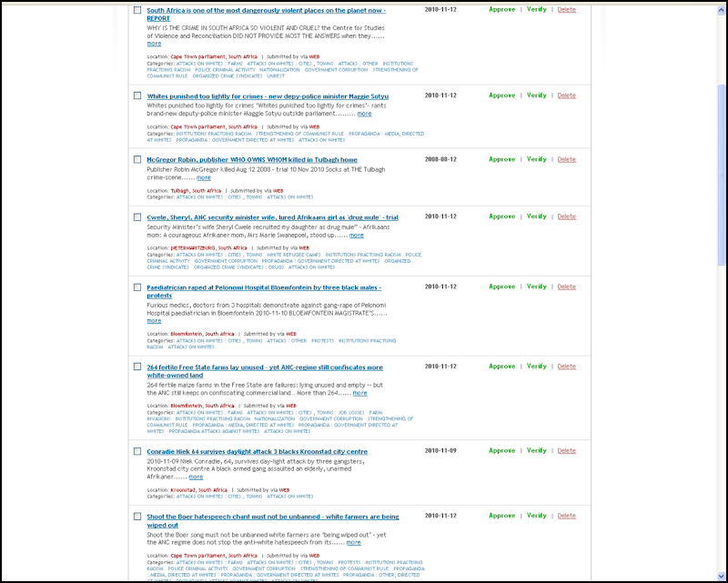The height and width of the screenshot is (583, 728).
Task: Click the scroll-down arrow of the page scrollbar
Action: point(722,577)
